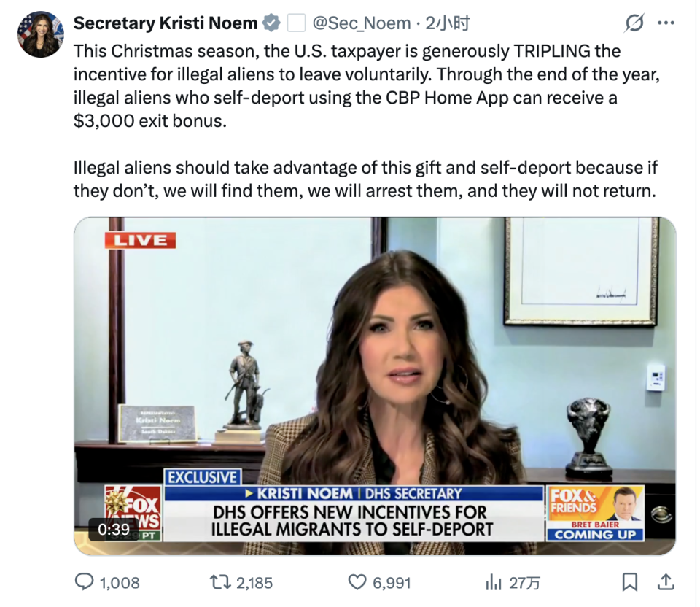Screen dimensions: 700x607
Task: Open Kristi Noem's profile avatar
Action: point(41,34)
